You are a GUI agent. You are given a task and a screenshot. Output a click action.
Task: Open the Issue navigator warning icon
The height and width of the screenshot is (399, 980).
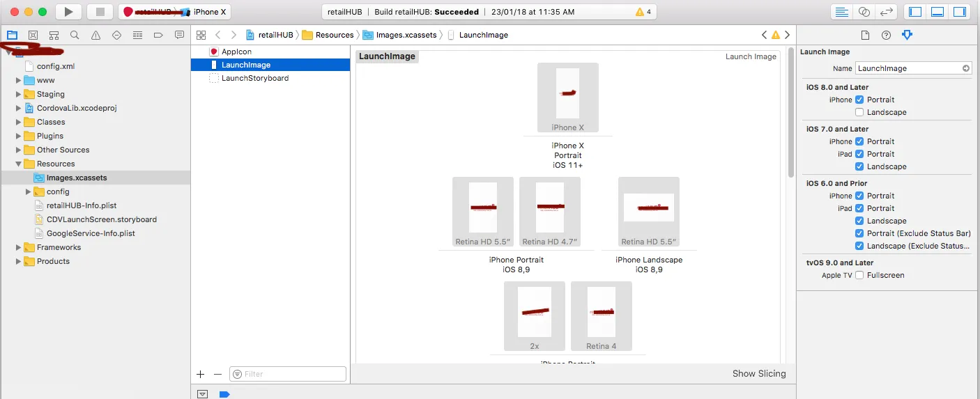[x=95, y=35]
